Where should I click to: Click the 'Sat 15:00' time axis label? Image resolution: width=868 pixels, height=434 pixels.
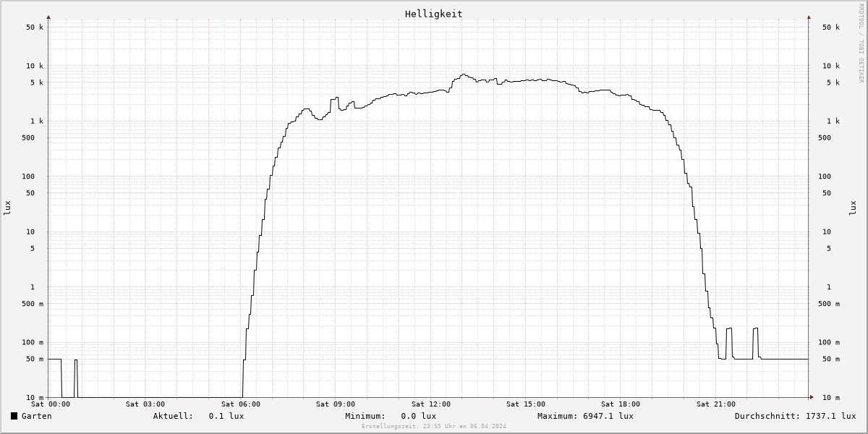pos(526,404)
